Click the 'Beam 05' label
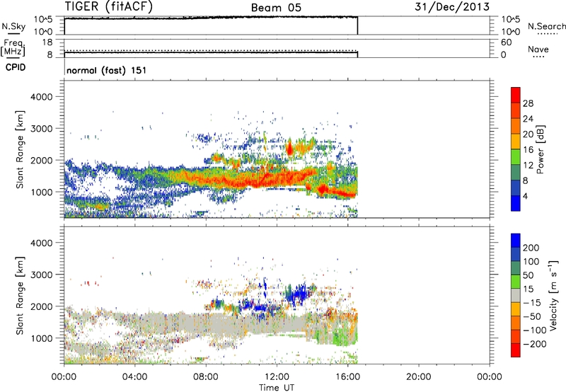Viewport: 566px width, 392px height. point(276,8)
